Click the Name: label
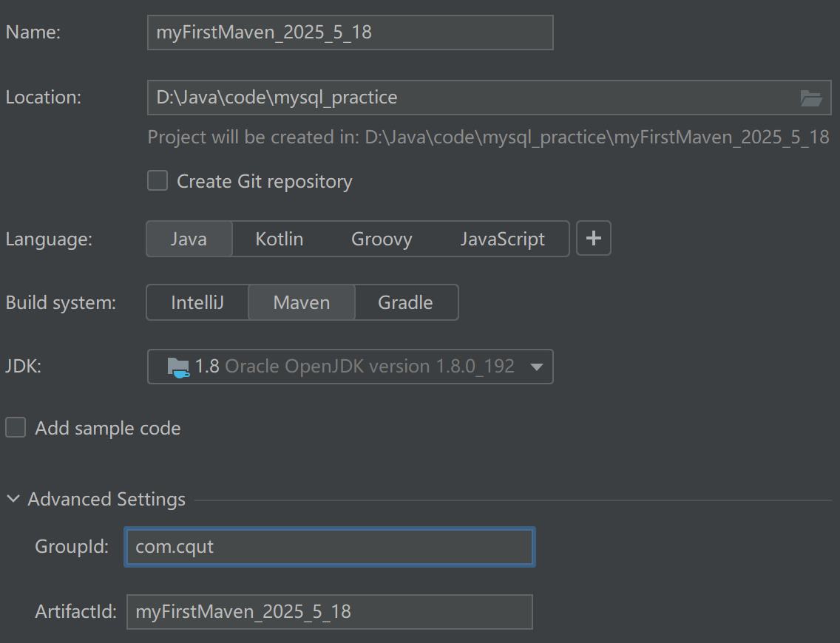The height and width of the screenshot is (643, 840). pos(33,32)
